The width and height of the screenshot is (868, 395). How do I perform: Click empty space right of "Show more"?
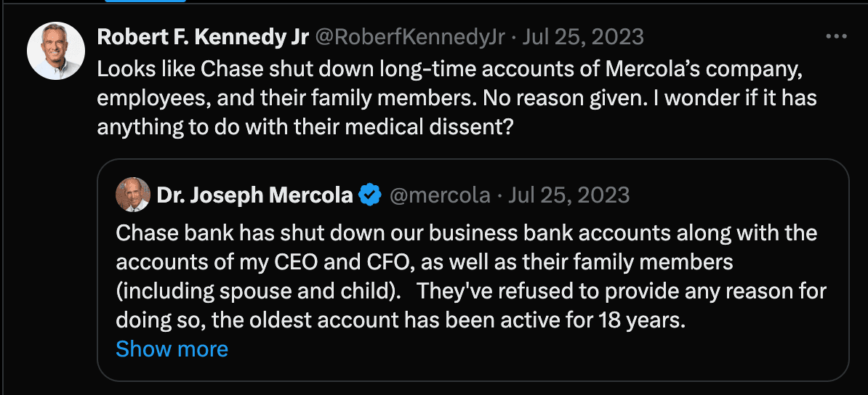(509, 349)
